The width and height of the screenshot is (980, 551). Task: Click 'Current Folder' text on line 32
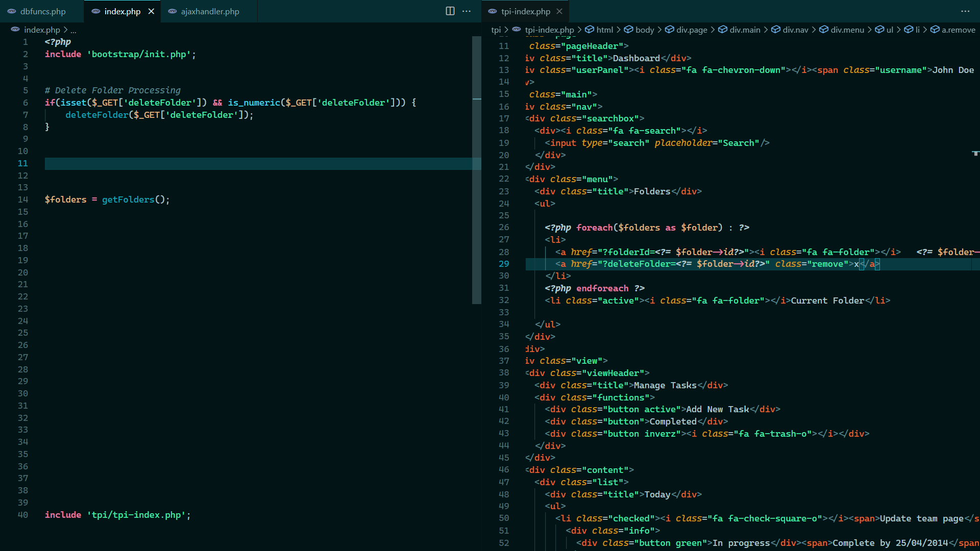pos(827,300)
